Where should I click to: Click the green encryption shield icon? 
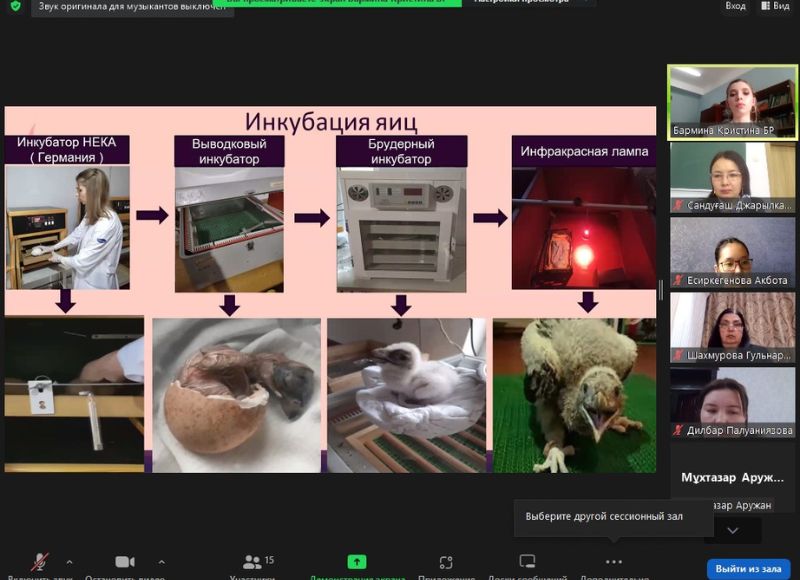[15, 5]
